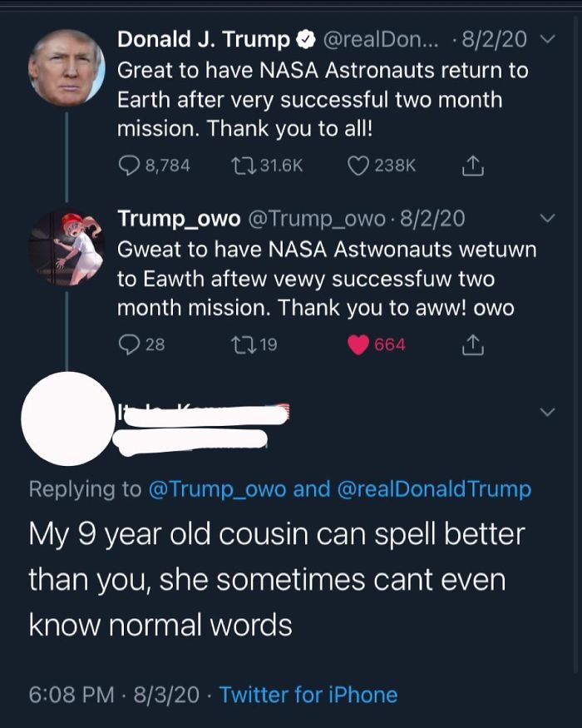This screenshot has width=582, height=728.
Task: Open @realDonaldTrump mention link
Action: 436,490
